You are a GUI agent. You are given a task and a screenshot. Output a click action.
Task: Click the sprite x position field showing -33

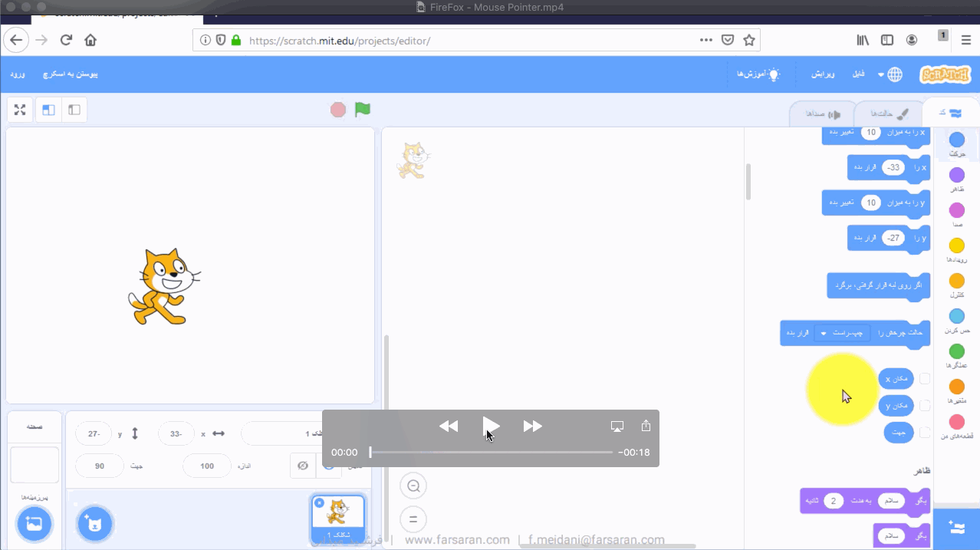176,433
